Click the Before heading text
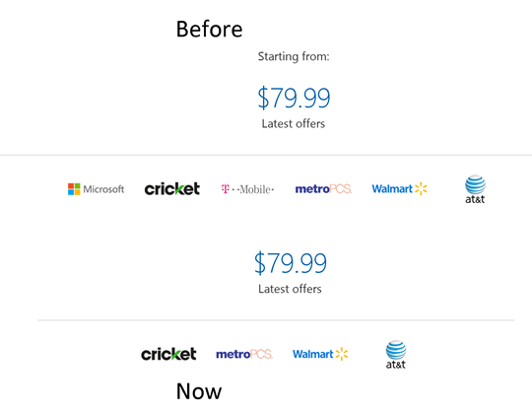Viewport: 532px width, 413px height. tap(209, 29)
